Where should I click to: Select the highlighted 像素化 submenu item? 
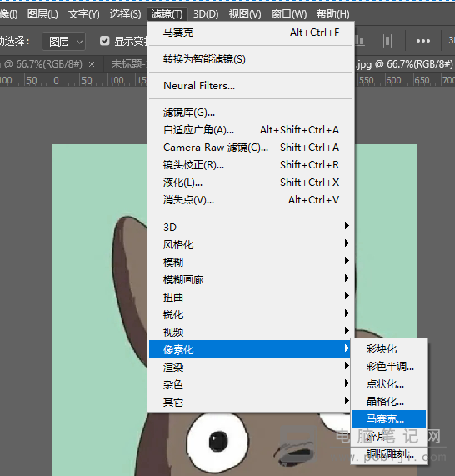click(249, 349)
